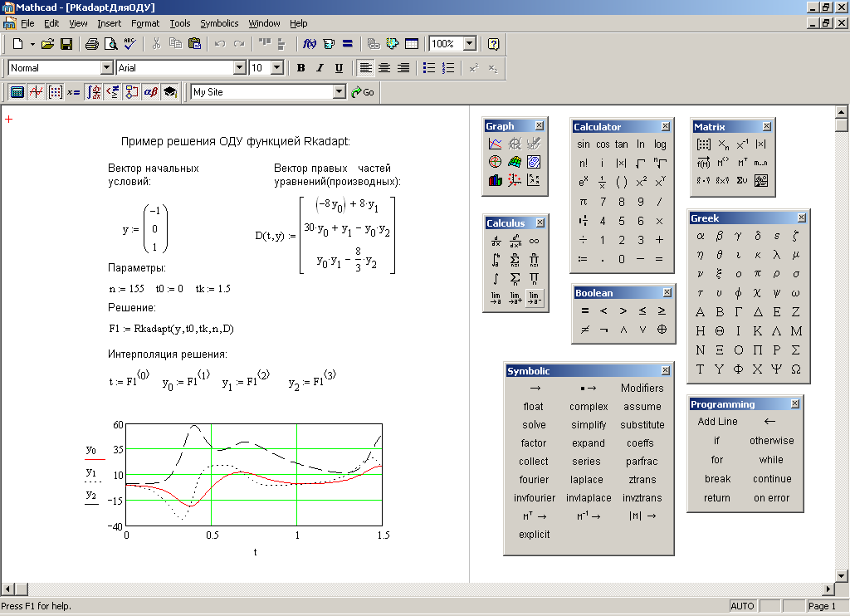Select the F1 := Rkadapt equation
The width and height of the screenshot is (850, 616).
(x=171, y=329)
